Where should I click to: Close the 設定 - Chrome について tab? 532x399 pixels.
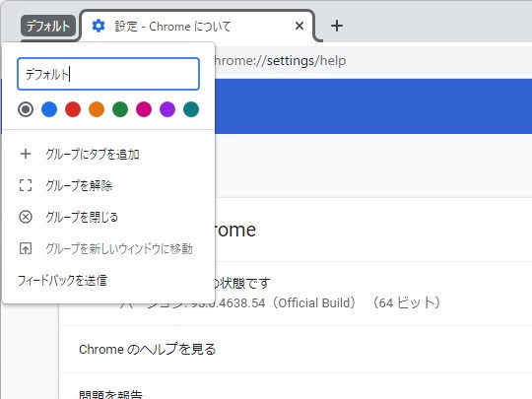click(299, 26)
